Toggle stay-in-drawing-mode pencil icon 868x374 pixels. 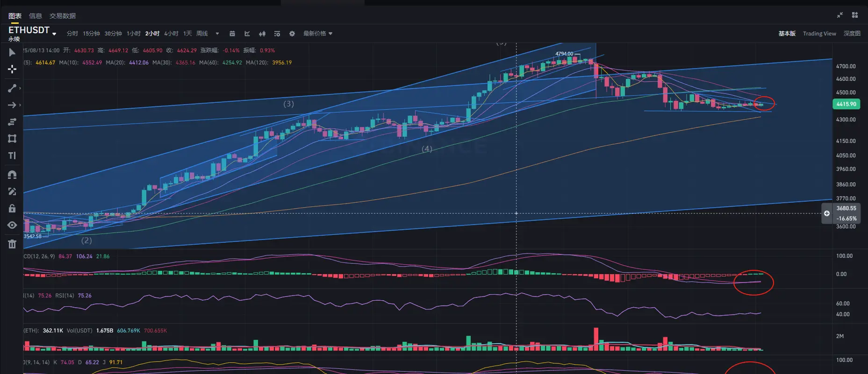(x=12, y=191)
